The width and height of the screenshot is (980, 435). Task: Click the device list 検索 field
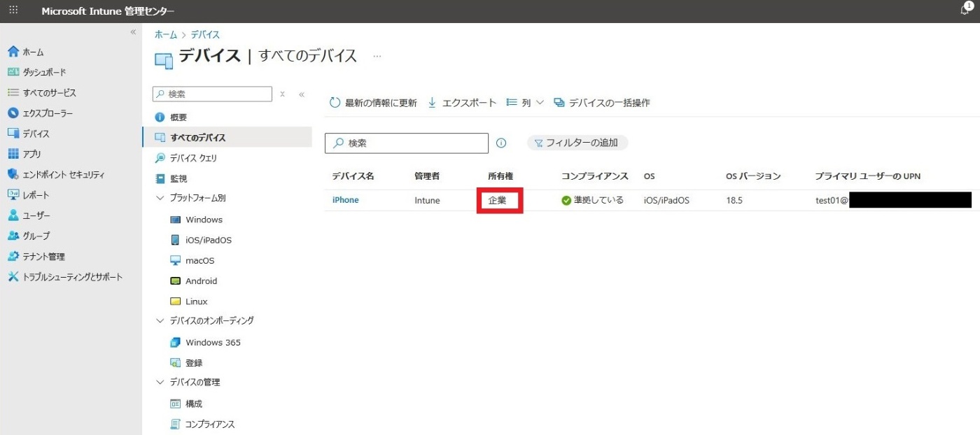[x=407, y=143]
